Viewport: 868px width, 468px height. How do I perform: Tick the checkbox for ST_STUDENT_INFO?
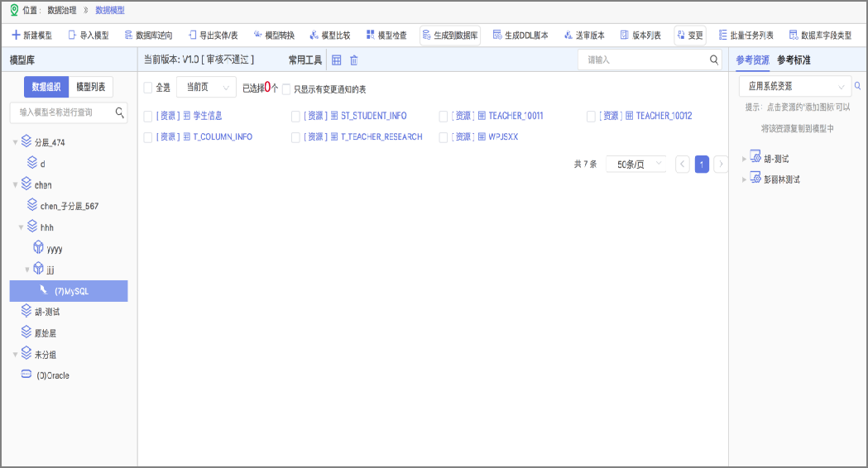click(x=295, y=117)
